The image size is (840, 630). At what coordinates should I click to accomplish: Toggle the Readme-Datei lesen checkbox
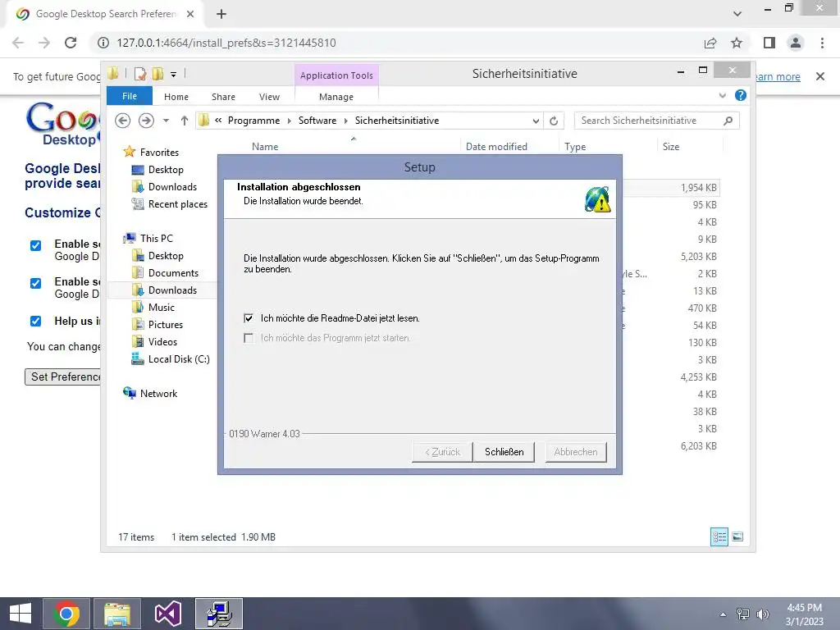pyautogui.click(x=249, y=318)
